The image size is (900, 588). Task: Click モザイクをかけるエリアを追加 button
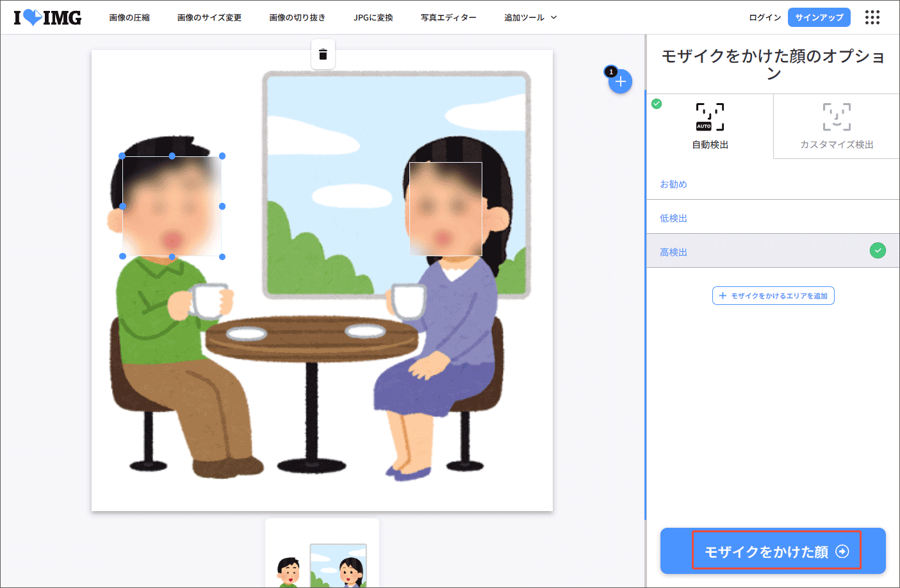[773, 295]
